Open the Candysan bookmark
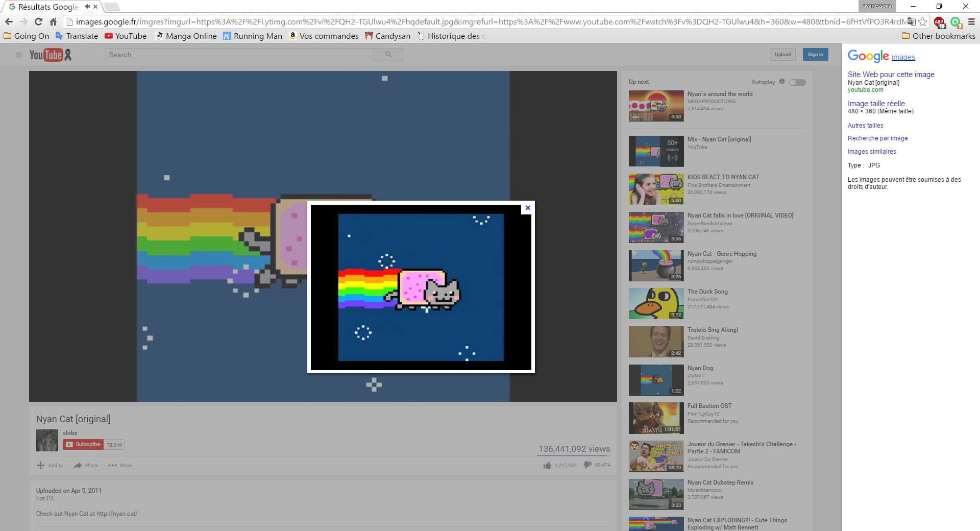This screenshot has height=531, width=980. pyautogui.click(x=387, y=36)
